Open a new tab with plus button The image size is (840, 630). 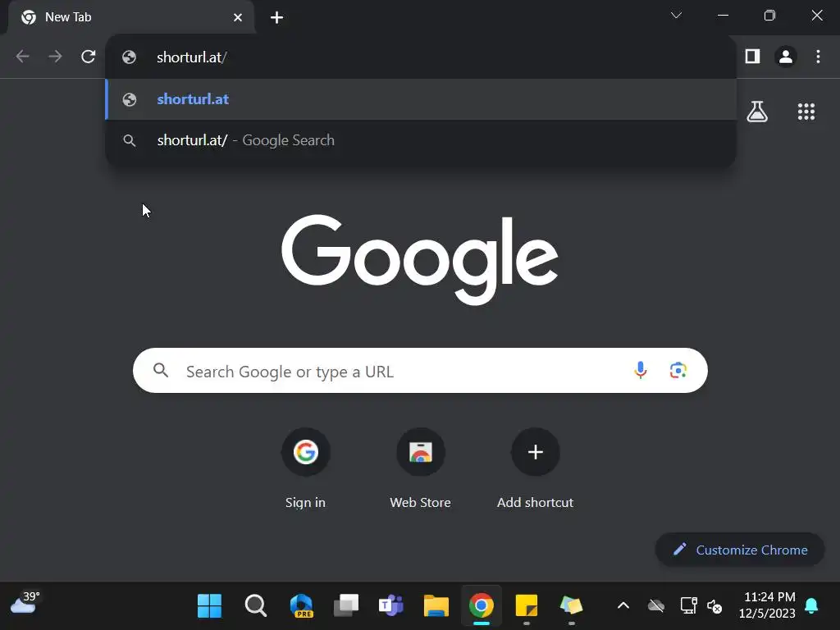[276, 18]
